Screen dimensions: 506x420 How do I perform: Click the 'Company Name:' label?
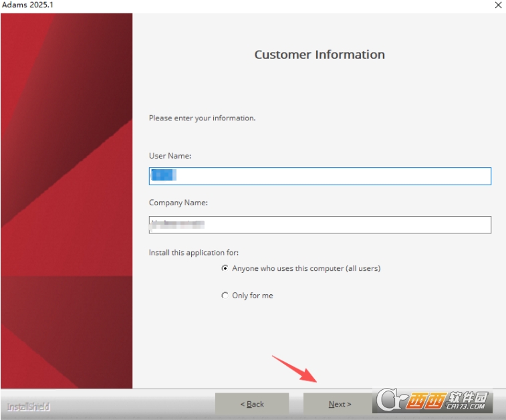(178, 203)
